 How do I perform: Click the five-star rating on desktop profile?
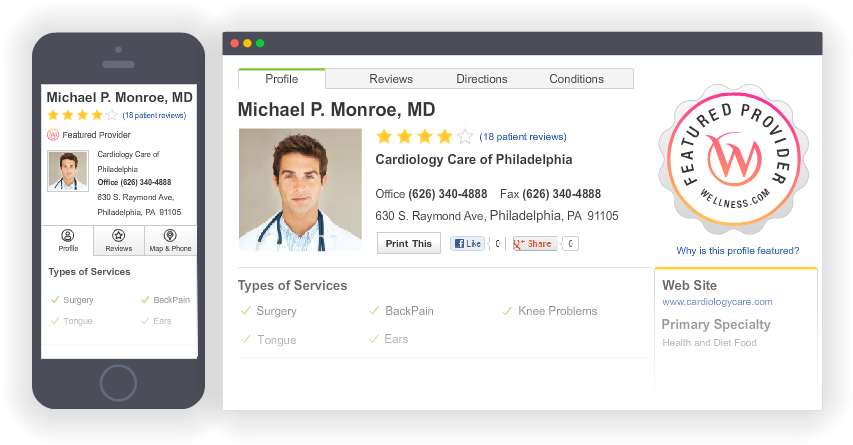click(x=424, y=136)
